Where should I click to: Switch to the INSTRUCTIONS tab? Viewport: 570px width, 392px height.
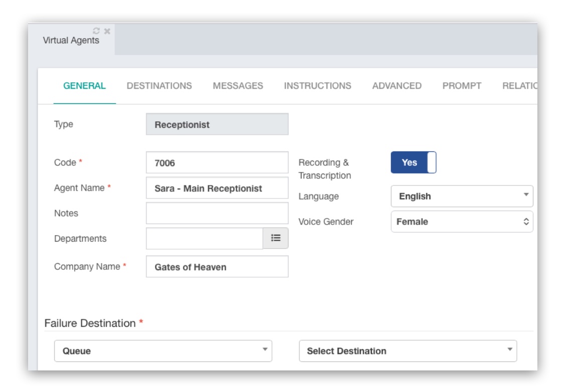tap(317, 86)
